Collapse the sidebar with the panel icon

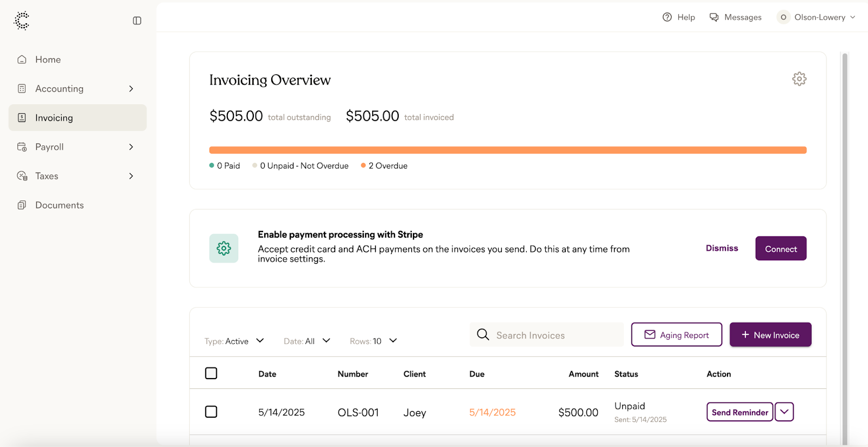click(x=137, y=21)
